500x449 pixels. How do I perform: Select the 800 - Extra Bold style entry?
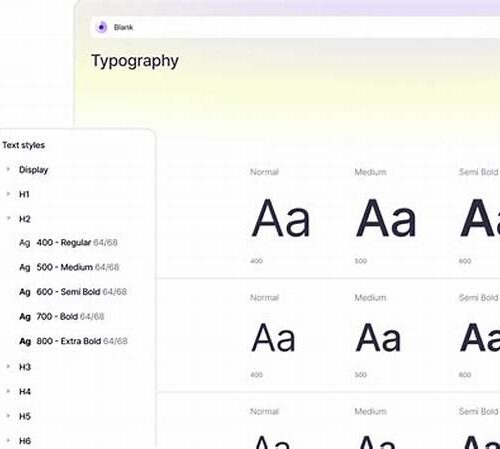[x=73, y=341]
